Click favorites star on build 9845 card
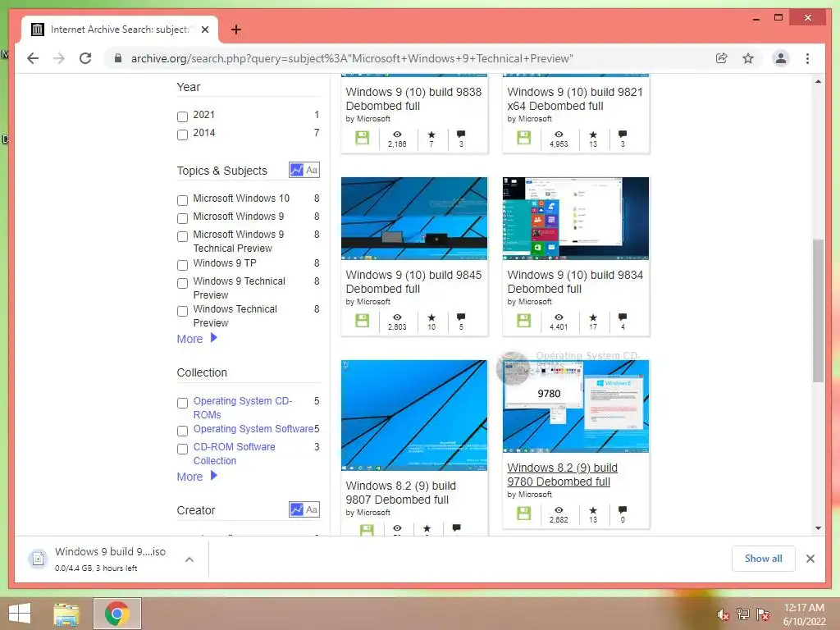The image size is (840, 630). (431, 317)
